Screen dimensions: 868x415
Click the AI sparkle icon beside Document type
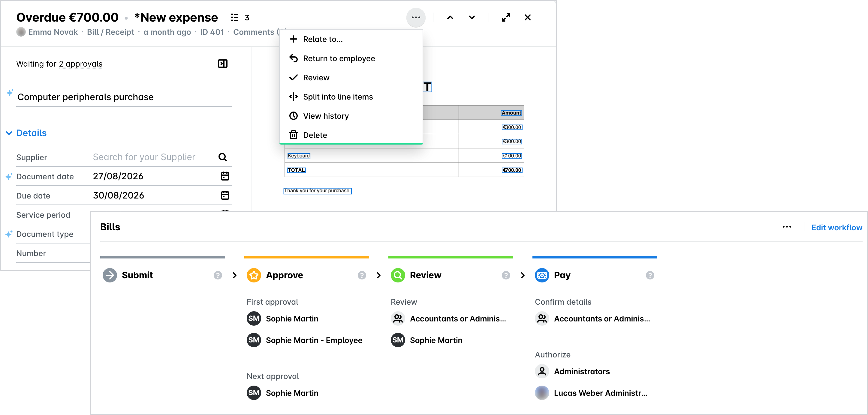tap(9, 234)
